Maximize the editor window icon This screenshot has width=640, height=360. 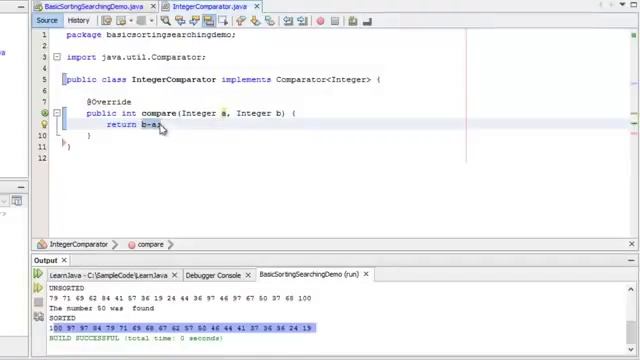pos(634,4)
